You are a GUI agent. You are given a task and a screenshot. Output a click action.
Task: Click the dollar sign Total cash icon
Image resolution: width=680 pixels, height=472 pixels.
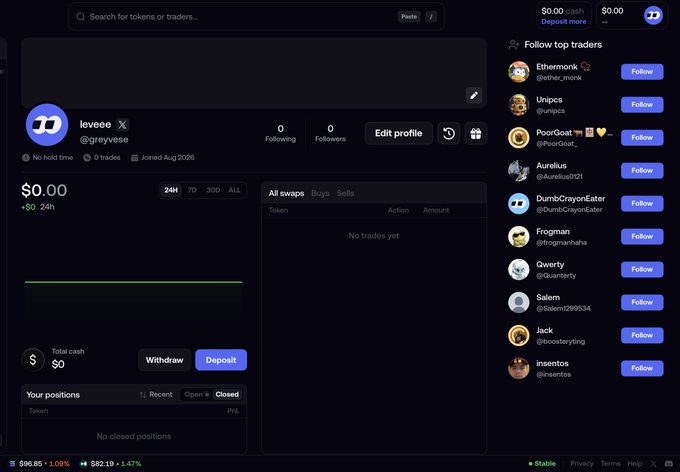point(33,360)
